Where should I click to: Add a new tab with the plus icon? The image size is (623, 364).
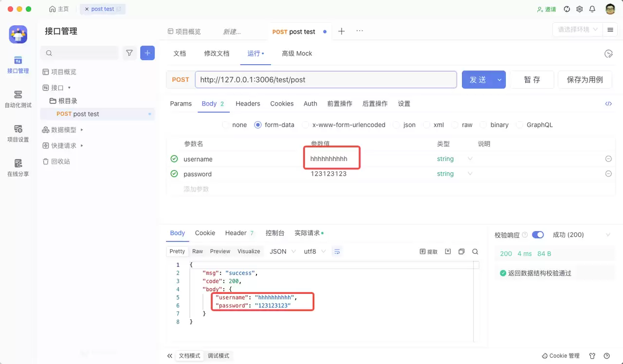click(x=342, y=31)
